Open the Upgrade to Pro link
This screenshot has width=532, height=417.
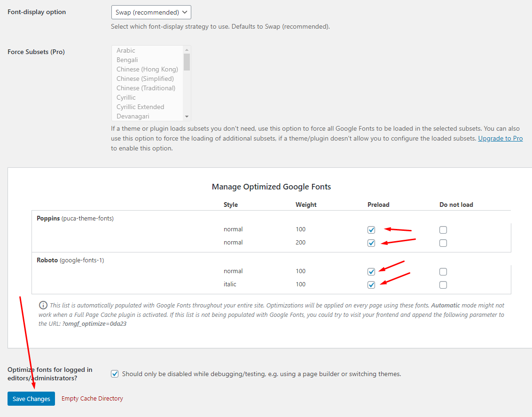[x=500, y=138]
